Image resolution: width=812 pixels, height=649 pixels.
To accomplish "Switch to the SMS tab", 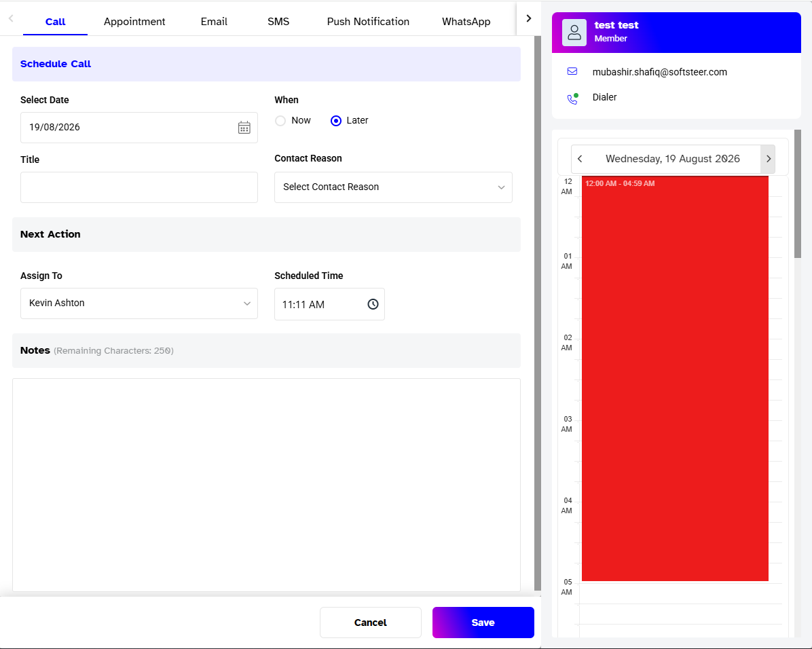I will (x=278, y=22).
